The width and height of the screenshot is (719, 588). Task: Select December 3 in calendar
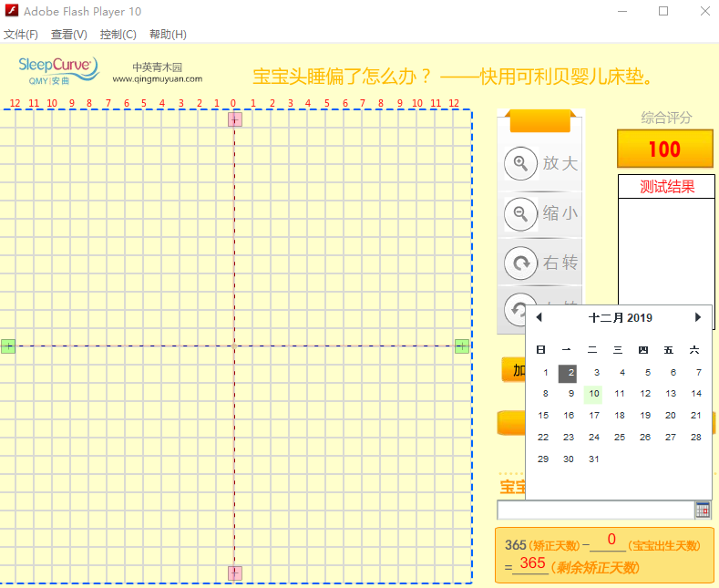click(597, 373)
